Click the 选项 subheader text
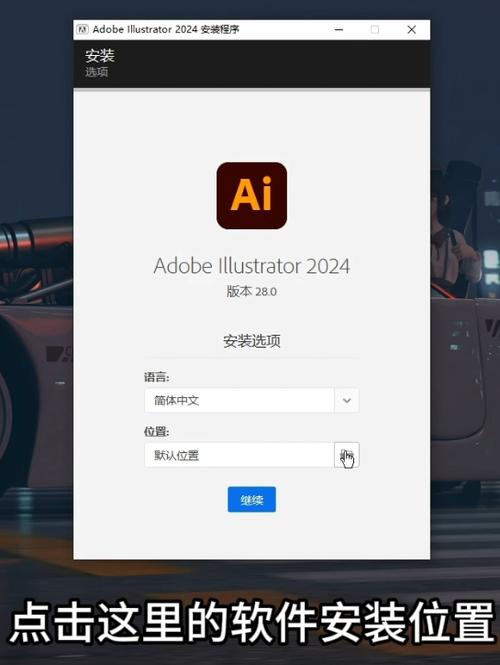This screenshot has height=665, width=500. click(97, 72)
